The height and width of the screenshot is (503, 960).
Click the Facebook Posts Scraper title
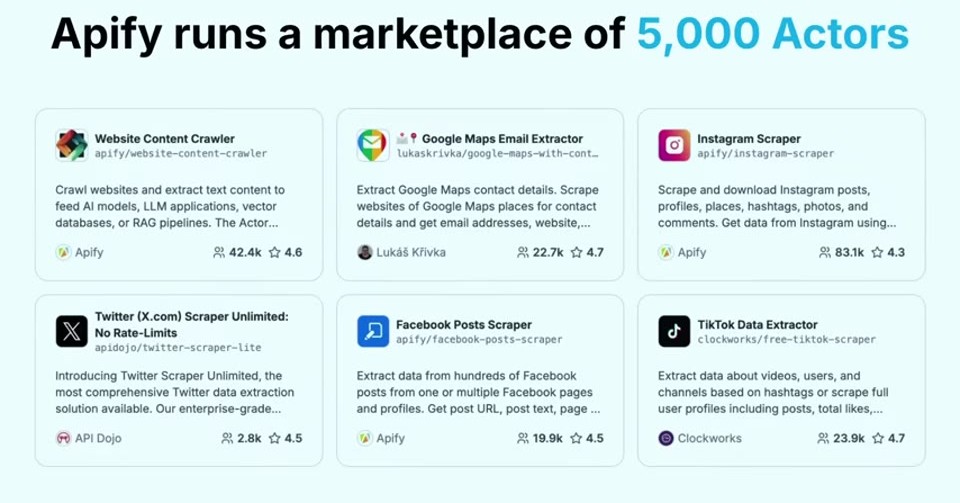pos(463,325)
